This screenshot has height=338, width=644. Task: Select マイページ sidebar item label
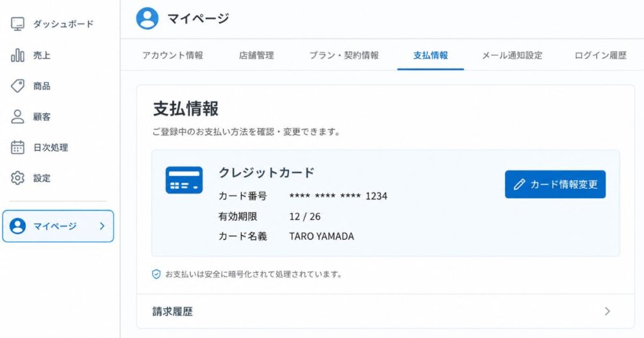click(55, 226)
